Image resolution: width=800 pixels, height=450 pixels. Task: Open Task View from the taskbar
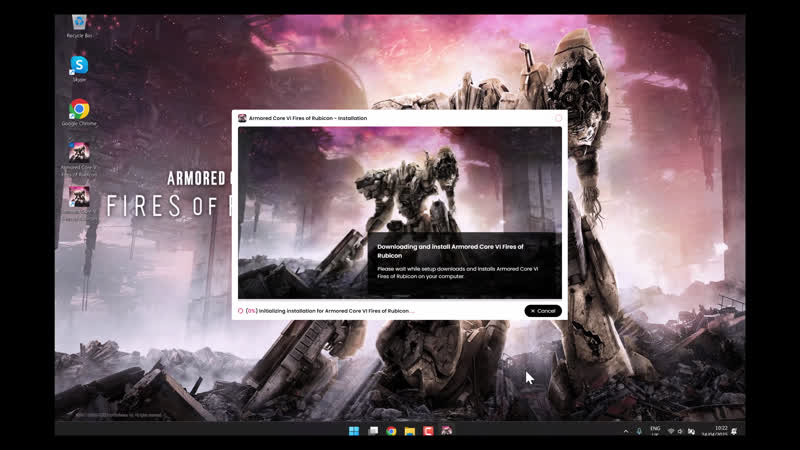point(373,431)
